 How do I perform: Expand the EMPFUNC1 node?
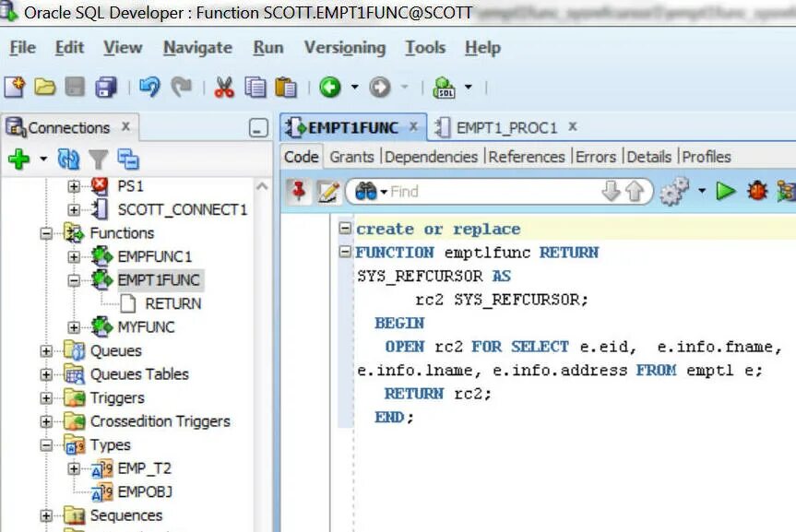coord(74,257)
